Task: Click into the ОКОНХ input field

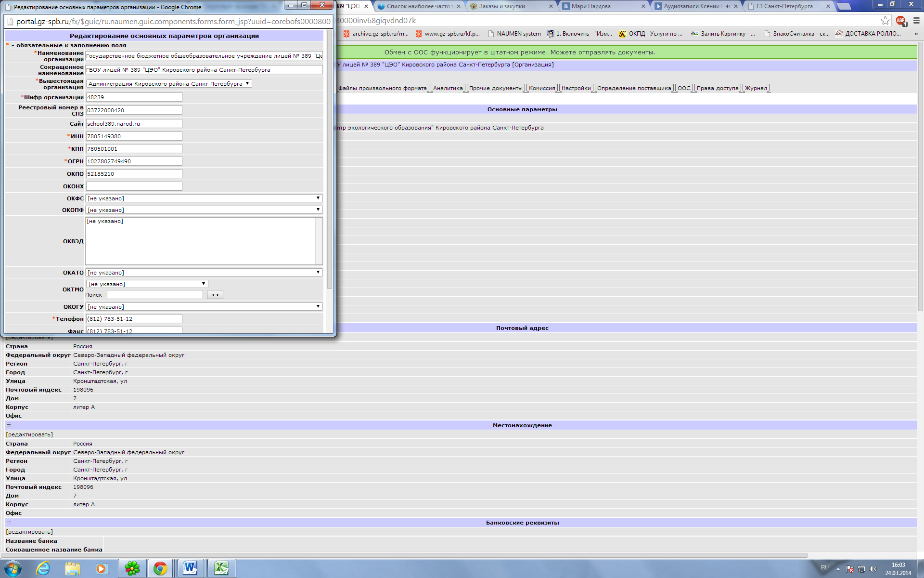Action: pyautogui.click(x=134, y=186)
